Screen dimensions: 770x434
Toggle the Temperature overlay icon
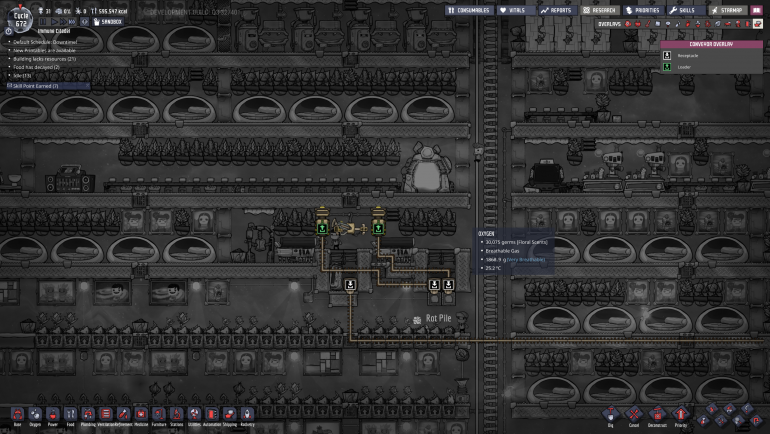[x=648, y=24]
